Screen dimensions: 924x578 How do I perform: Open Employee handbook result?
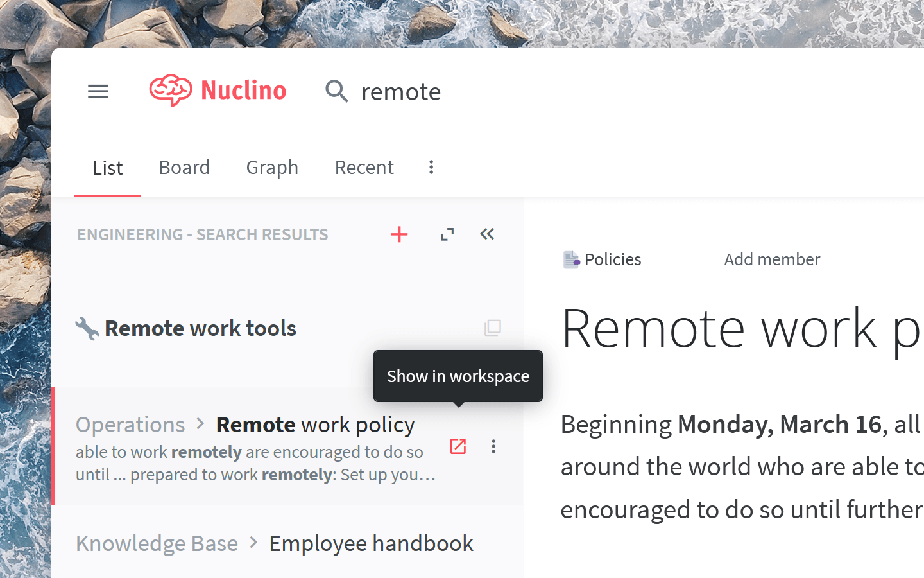pyautogui.click(x=371, y=543)
